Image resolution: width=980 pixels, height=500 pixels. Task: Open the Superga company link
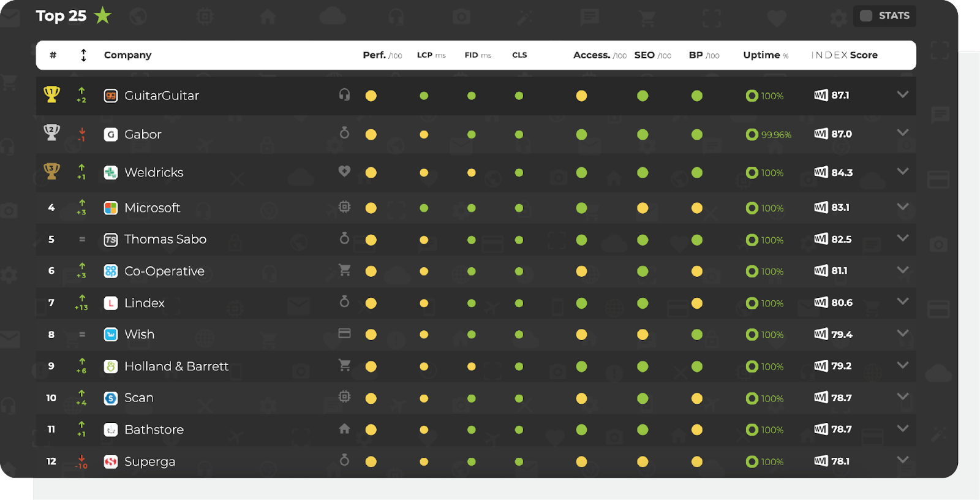[149, 462]
